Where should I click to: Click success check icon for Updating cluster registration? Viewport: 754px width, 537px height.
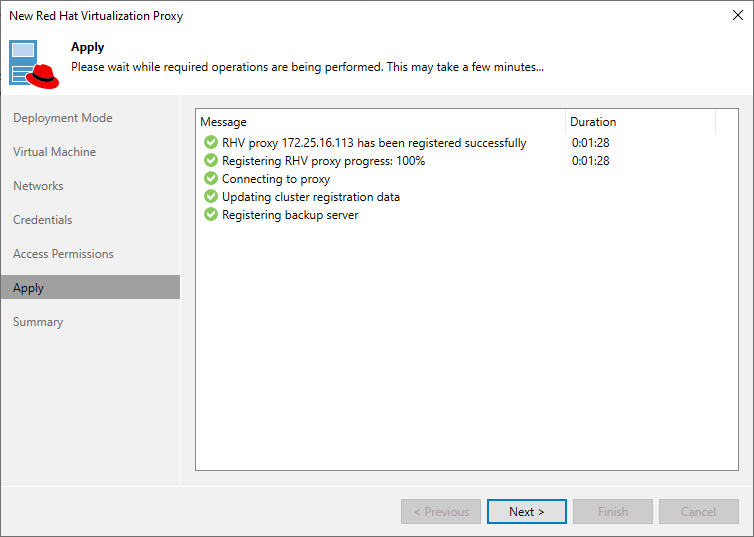211,196
